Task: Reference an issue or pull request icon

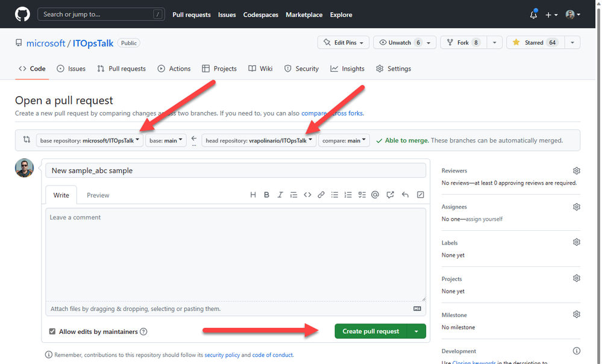Action: [390, 195]
